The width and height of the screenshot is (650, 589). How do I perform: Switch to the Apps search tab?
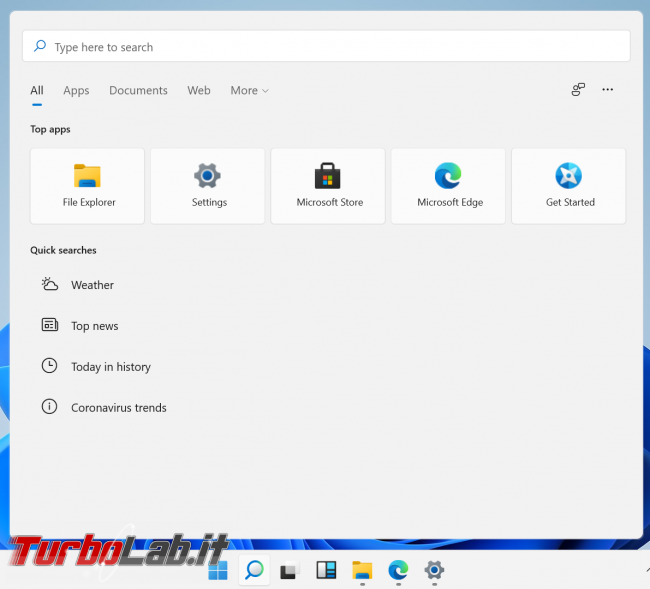point(76,90)
